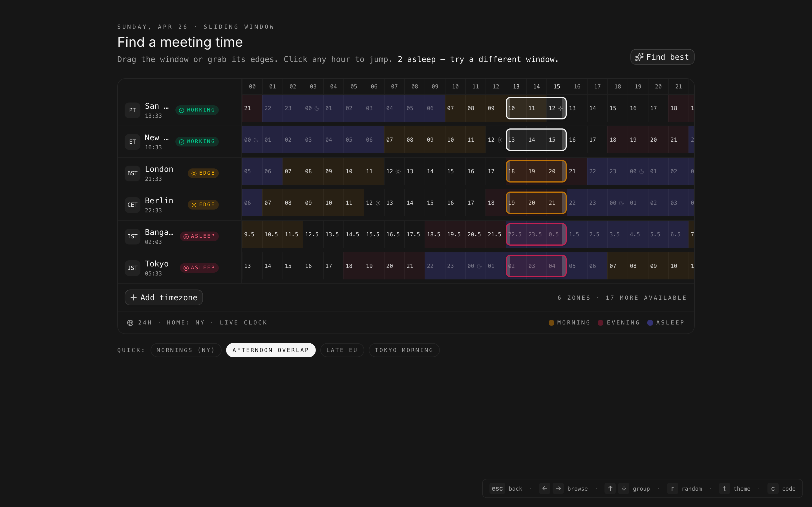
Task: Click the c code shortcut key
Action: [x=773, y=489]
